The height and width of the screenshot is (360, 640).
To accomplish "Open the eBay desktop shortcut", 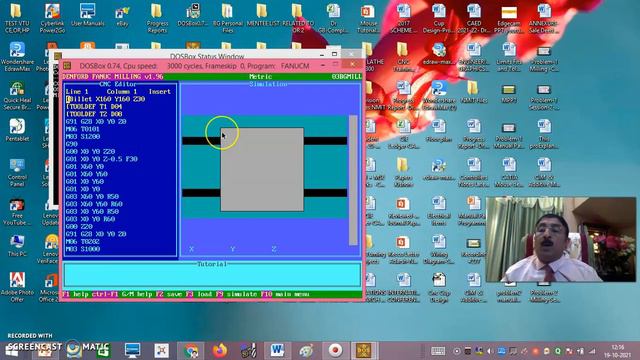I will point(122,16).
